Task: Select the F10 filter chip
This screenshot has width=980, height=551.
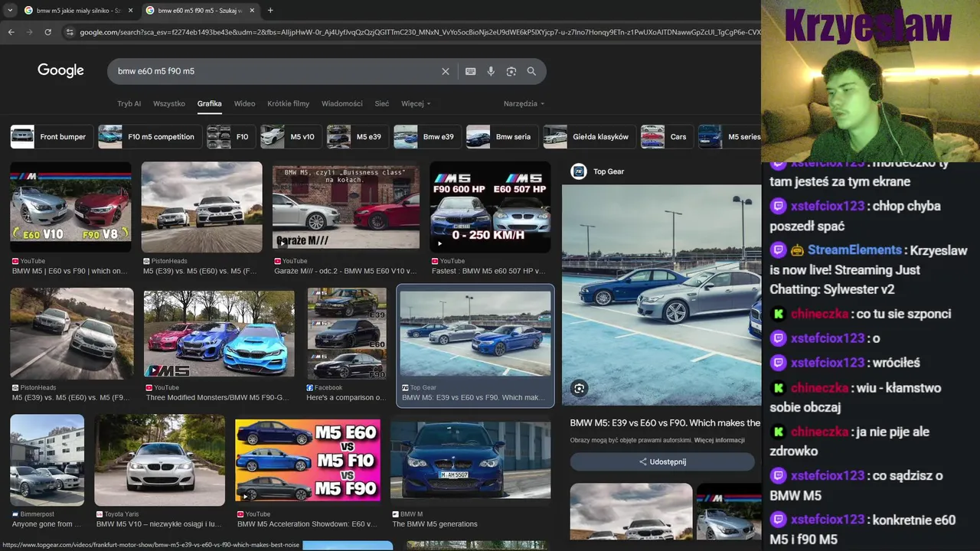Action: pyautogui.click(x=231, y=137)
